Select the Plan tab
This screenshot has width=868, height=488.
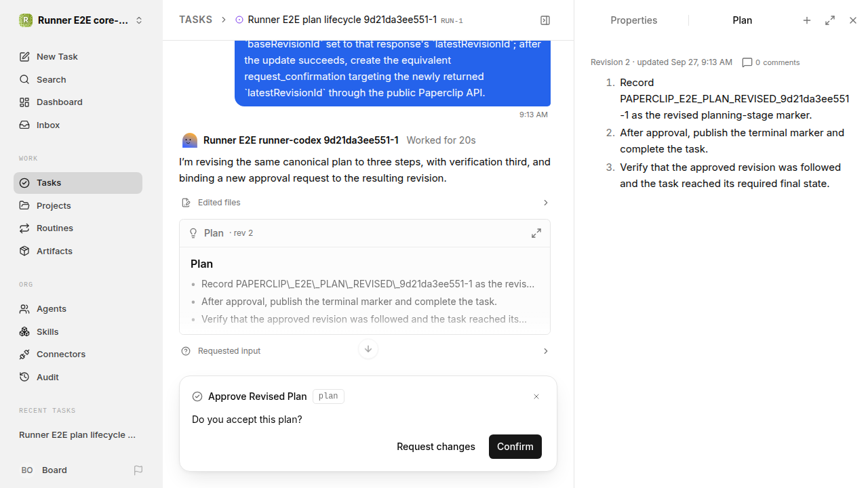(742, 20)
